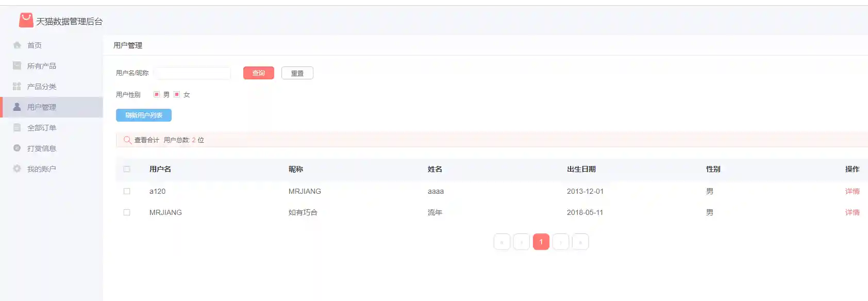
Task: Click the Tmall shopping bag logo icon
Action: coord(26,20)
